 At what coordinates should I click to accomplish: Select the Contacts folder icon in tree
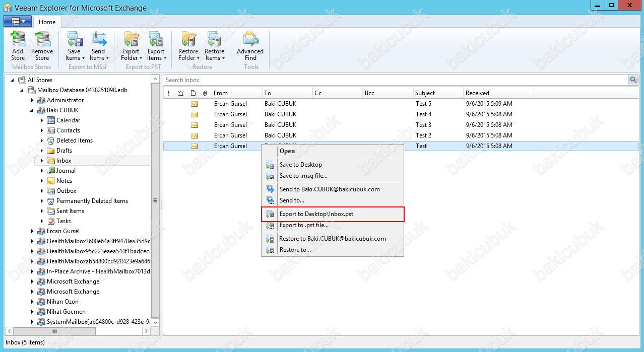click(x=50, y=130)
